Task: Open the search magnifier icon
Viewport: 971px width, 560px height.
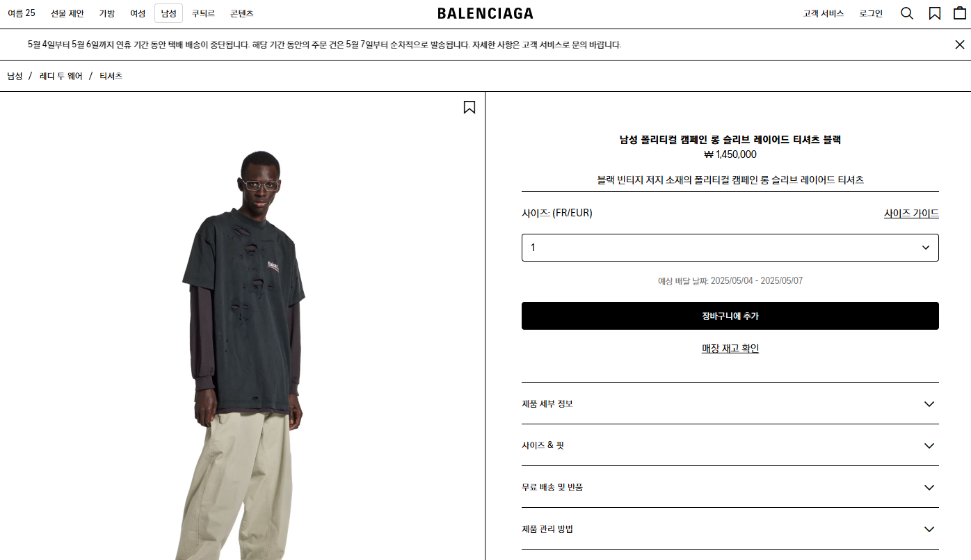Action: click(907, 13)
